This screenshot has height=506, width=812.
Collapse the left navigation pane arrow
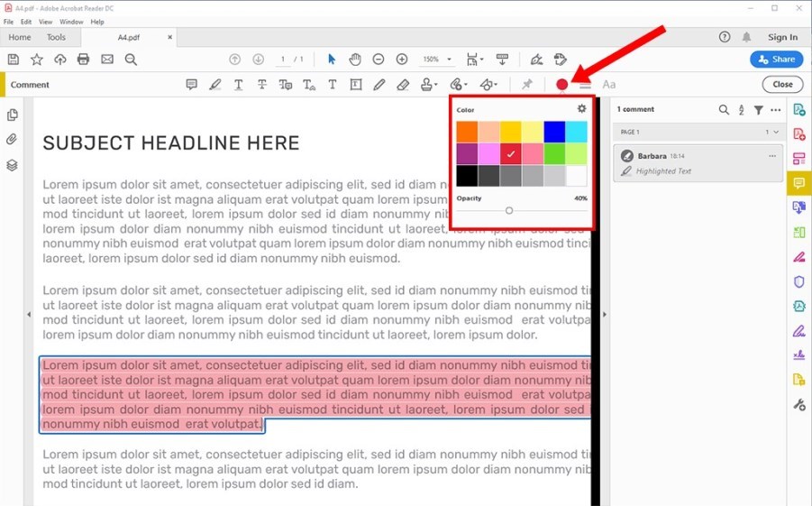pyautogui.click(x=28, y=315)
